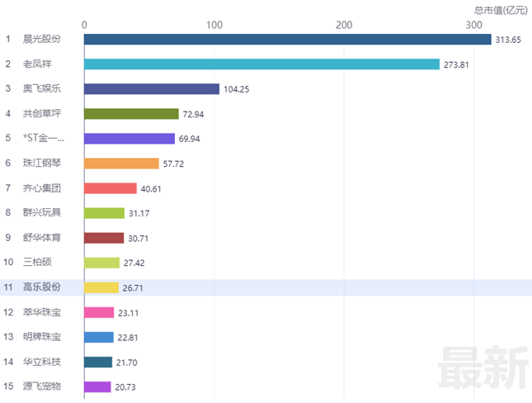The width and height of the screenshot is (532, 403).
Task: Click the 21.70 value label
Action: click(x=126, y=363)
